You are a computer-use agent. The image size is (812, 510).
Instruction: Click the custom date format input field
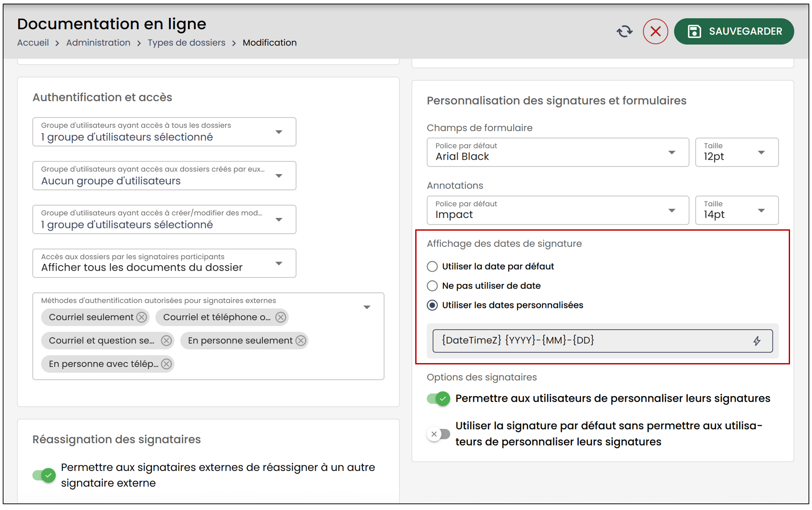click(603, 341)
